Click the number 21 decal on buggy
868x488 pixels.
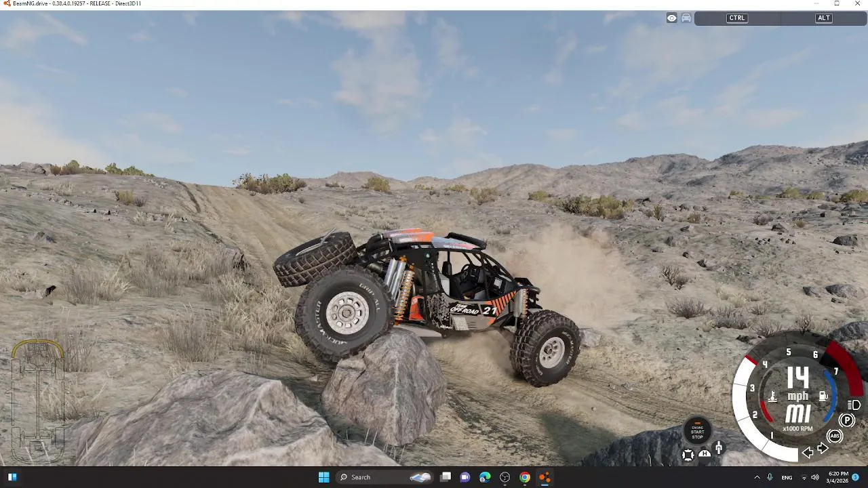(489, 310)
